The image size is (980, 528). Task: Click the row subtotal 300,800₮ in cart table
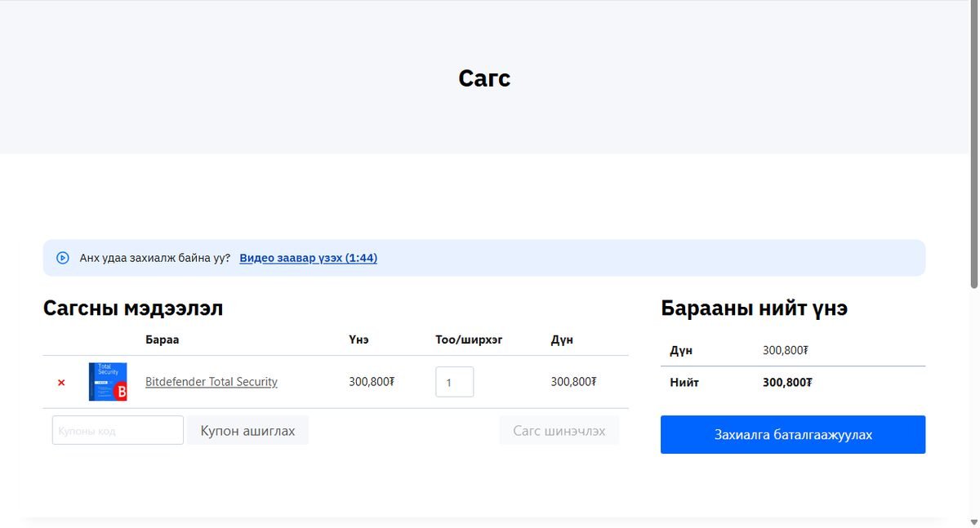pos(573,382)
